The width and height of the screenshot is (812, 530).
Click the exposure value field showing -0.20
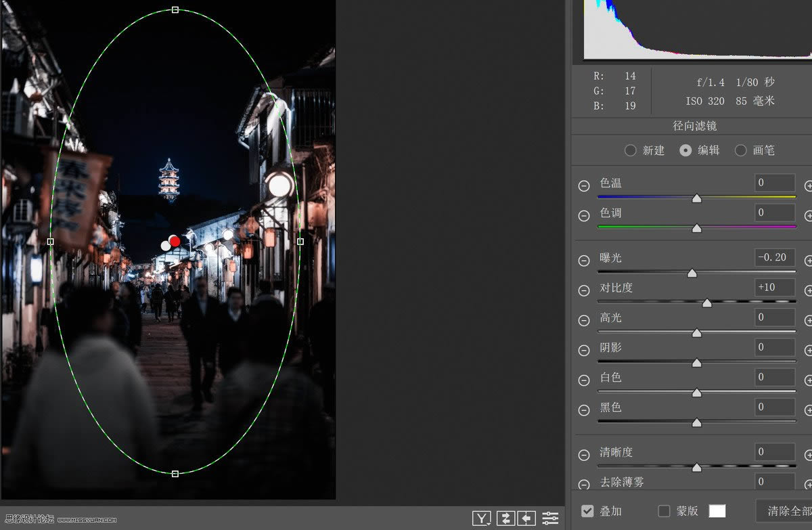(x=774, y=257)
